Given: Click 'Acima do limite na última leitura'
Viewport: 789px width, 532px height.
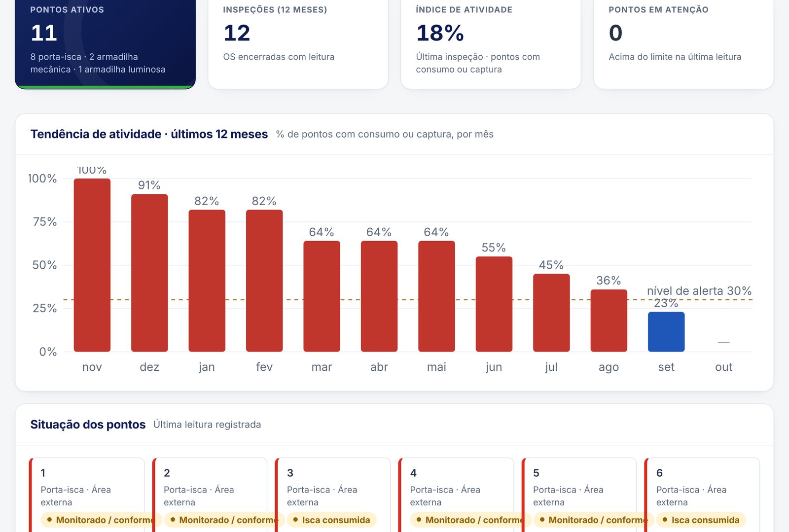Looking at the screenshot, I should [x=675, y=57].
